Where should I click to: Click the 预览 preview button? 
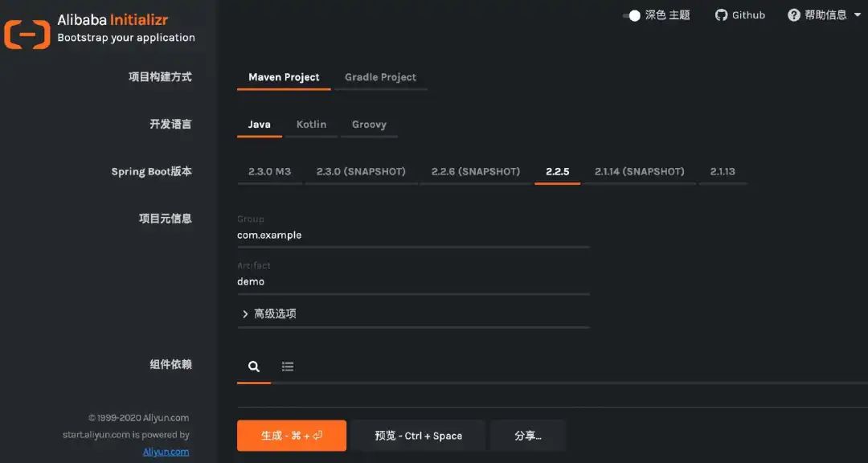point(419,436)
